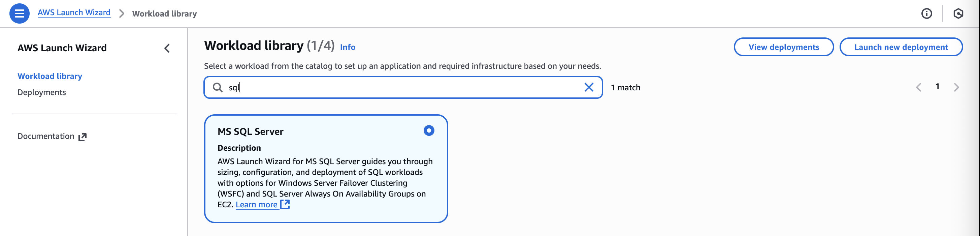Focus the workload search field
This screenshot has width=980, height=236.
[403, 88]
